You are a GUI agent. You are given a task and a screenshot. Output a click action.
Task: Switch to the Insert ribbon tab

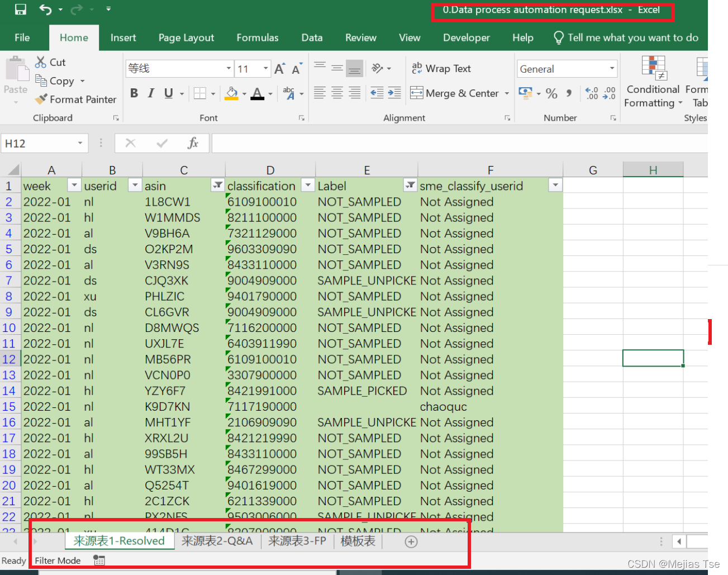[x=123, y=37]
